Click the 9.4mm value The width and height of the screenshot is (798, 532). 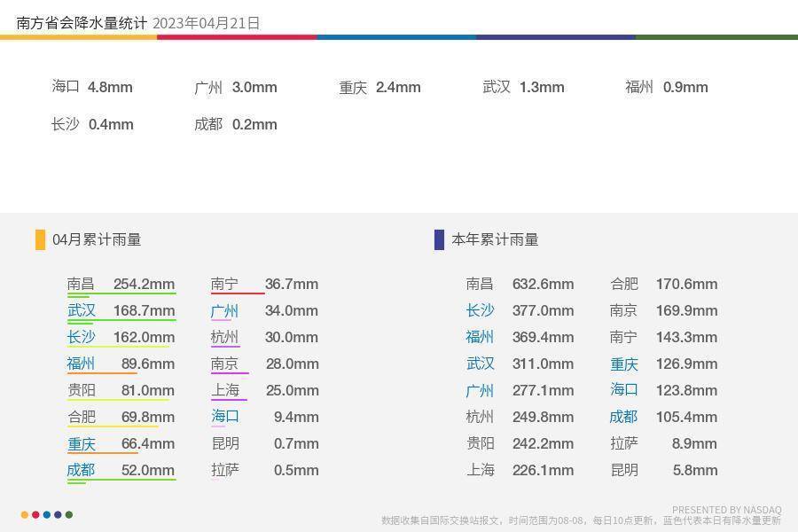(297, 417)
